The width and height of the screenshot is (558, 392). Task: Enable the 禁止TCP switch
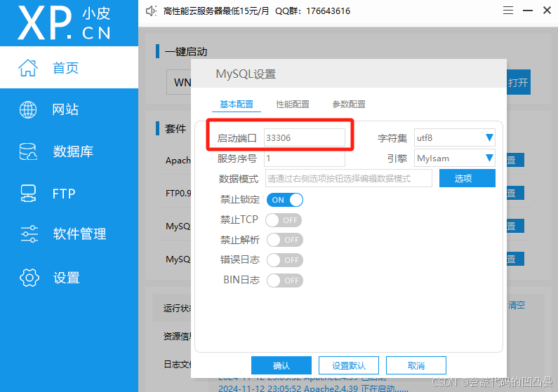[284, 220]
